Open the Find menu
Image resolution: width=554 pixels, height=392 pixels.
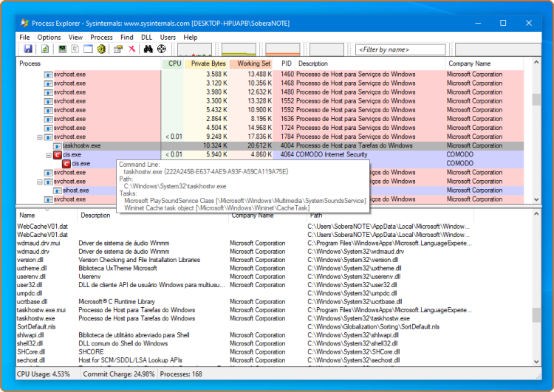tap(127, 37)
